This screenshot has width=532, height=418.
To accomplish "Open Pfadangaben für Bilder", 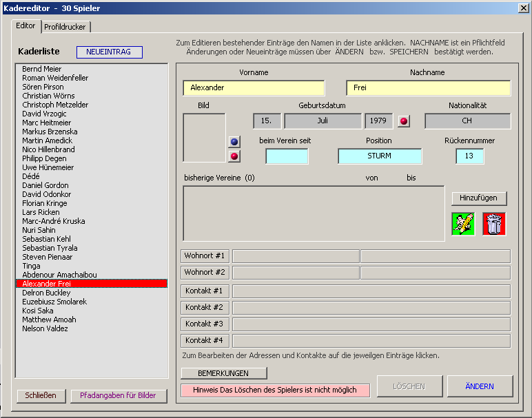I will click(x=119, y=396).
